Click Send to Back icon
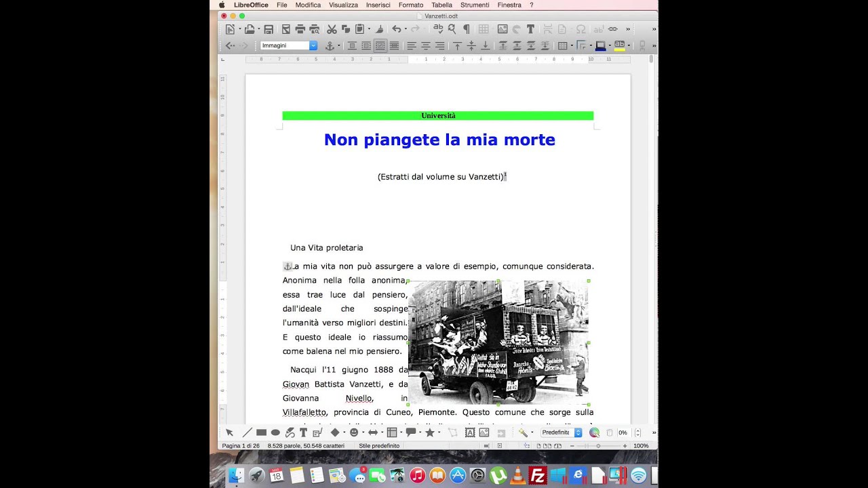Image resolution: width=868 pixels, height=488 pixels. coord(545,45)
